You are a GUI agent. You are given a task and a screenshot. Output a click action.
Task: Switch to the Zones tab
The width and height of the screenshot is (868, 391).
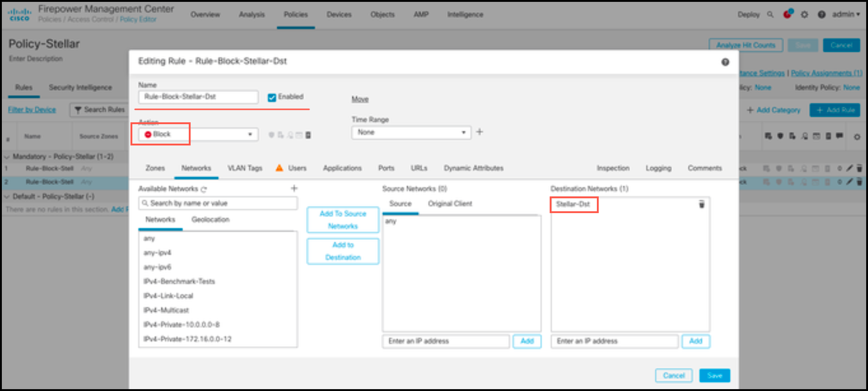point(155,168)
